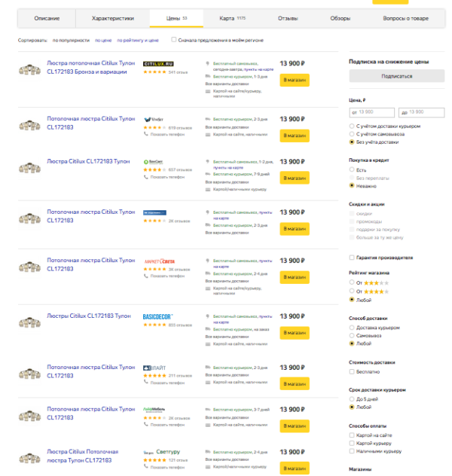This screenshot has width=452, height=476.
Task: Select shop rating from four stars
Action: coord(352,291)
